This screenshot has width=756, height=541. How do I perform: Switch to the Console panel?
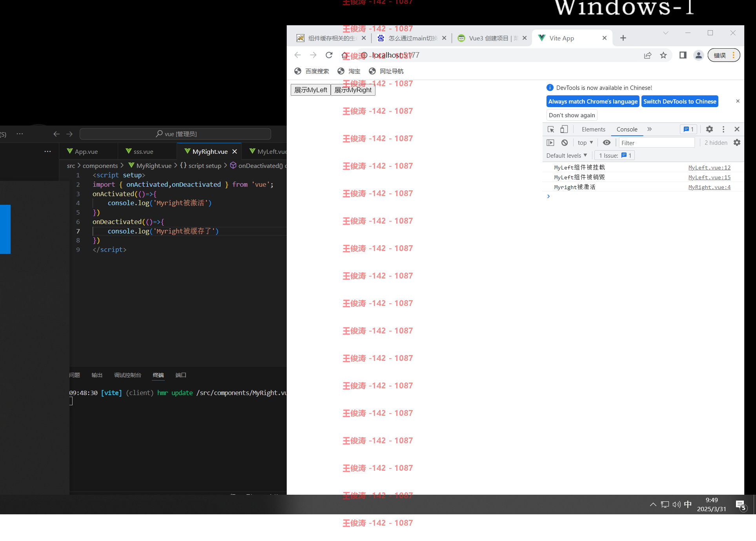tap(627, 129)
